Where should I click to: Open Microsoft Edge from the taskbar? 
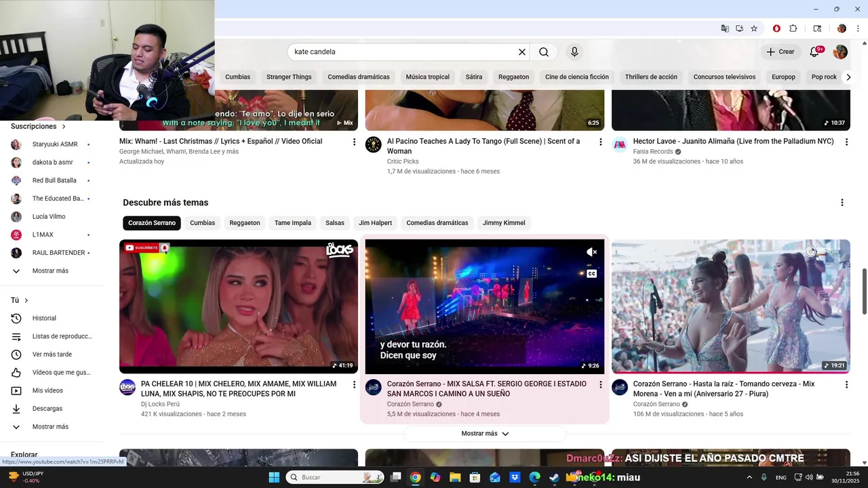click(534, 477)
